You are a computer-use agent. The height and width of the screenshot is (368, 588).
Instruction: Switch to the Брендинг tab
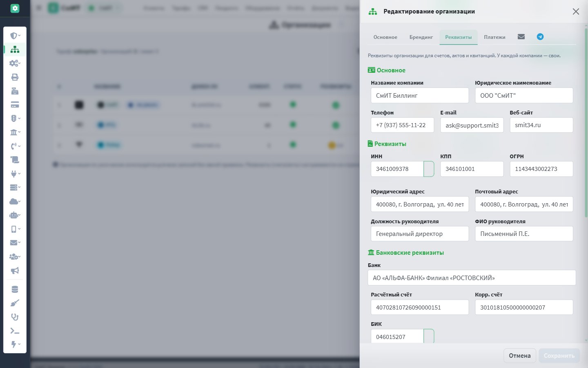point(421,37)
